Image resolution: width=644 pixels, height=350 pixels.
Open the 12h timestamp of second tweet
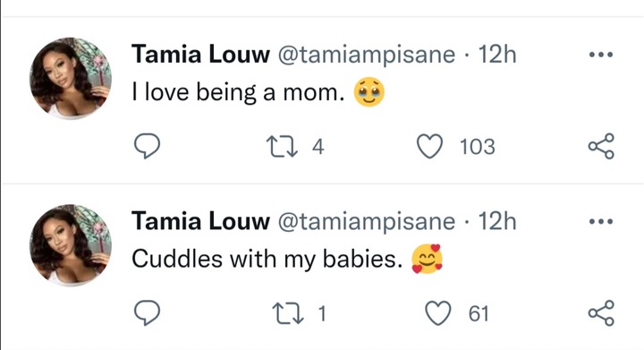(x=497, y=221)
